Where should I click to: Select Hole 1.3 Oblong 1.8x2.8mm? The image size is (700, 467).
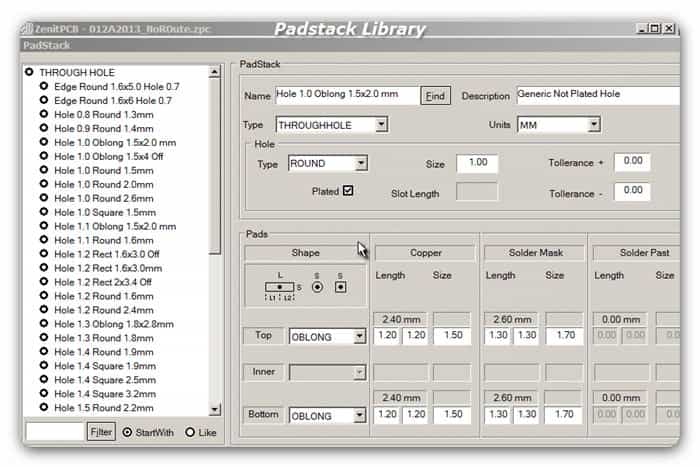[x=114, y=324]
